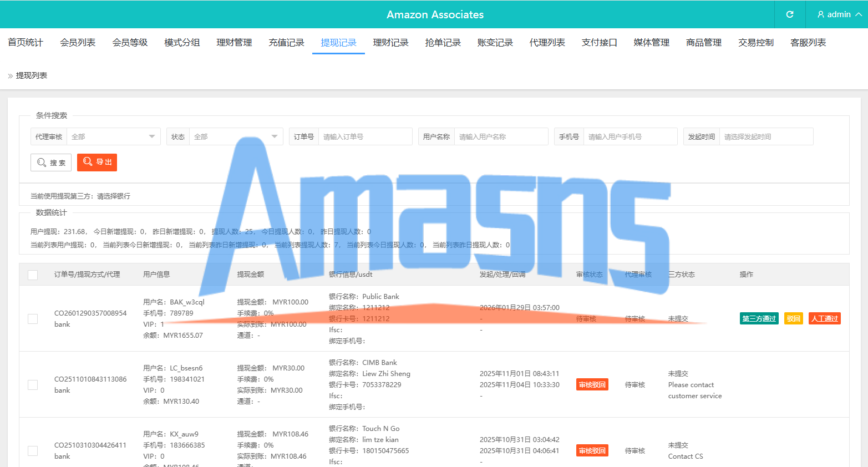Viewport: 868px width, 467px height.
Task: Click the user avatar icon beside admin
Action: [x=821, y=14]
